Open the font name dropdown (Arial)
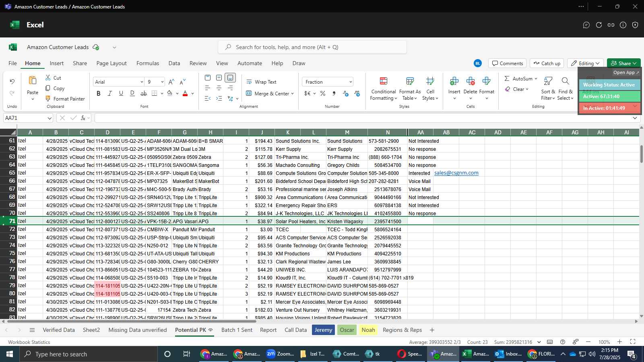This screenshot has height=362, width=644. coord(142,82)
